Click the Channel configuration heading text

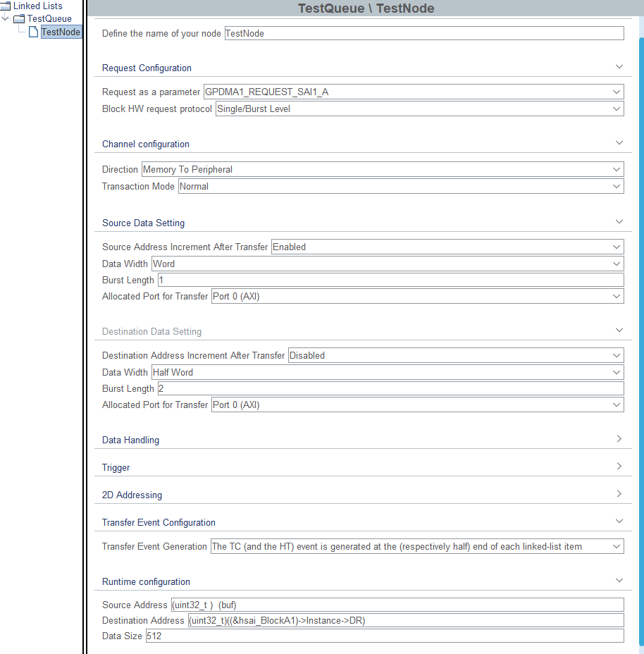[x=146, y=144]
